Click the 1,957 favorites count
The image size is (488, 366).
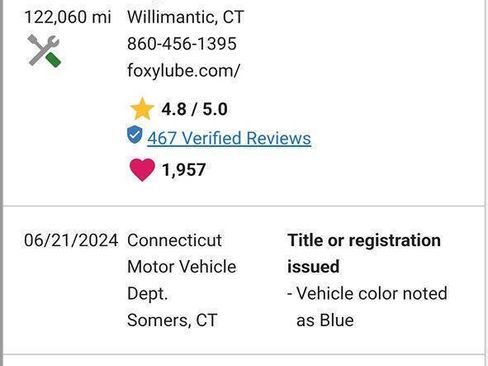[184, 170]
